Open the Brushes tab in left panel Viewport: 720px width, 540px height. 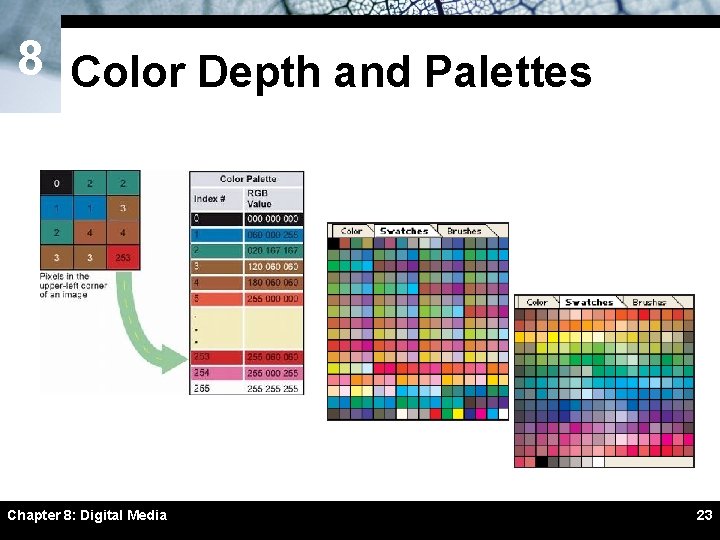coord(464,231)
